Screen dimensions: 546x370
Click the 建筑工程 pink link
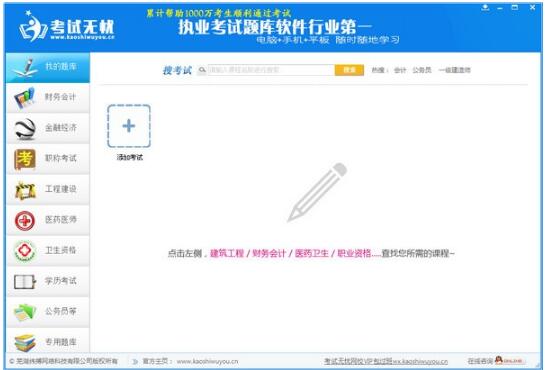click(227, 253)
